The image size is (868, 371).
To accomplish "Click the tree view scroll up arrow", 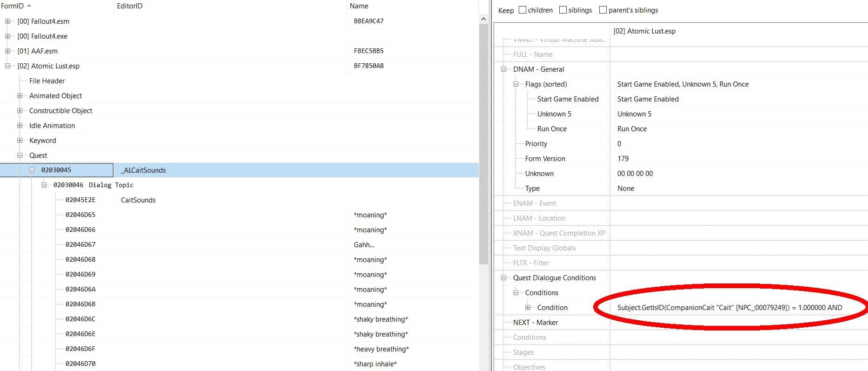I will click(483, 19).
